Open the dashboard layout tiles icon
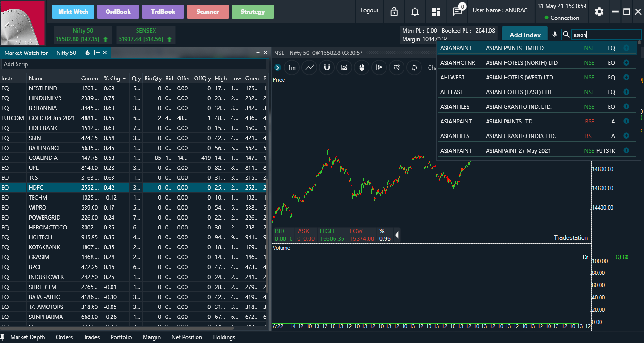Image resolution: width=644 pixels, height=343 pixels. 436,11
